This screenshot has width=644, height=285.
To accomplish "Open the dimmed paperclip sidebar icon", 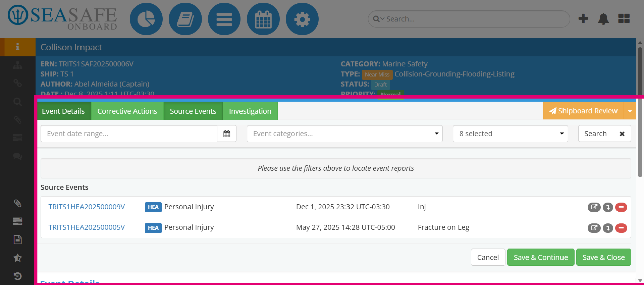I will point(18,120).
